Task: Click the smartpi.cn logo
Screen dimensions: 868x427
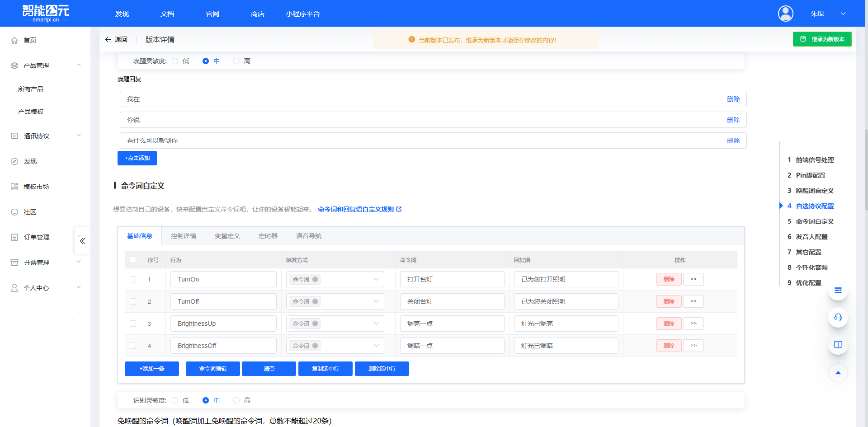Action: click(46, 14)
